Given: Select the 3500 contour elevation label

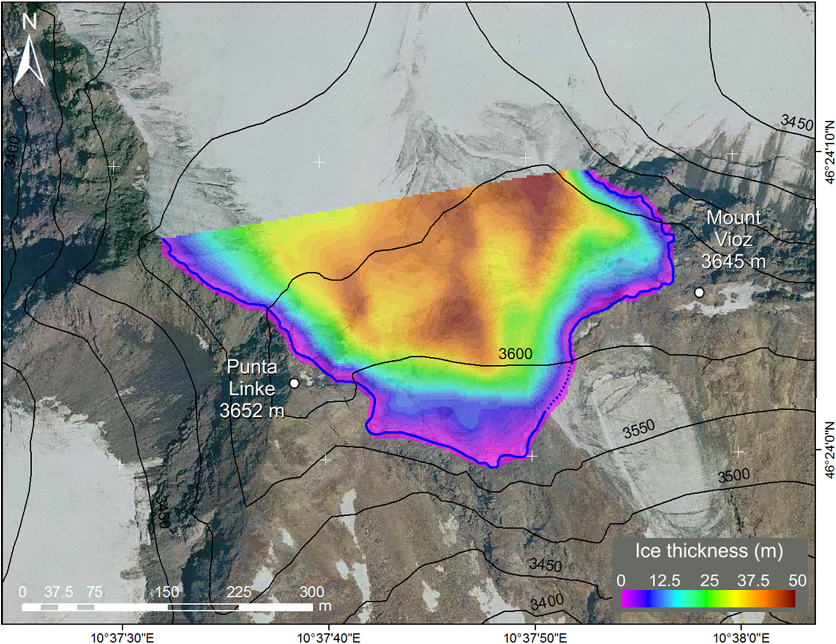Looking at the screenshot, I should click(734, 476).
